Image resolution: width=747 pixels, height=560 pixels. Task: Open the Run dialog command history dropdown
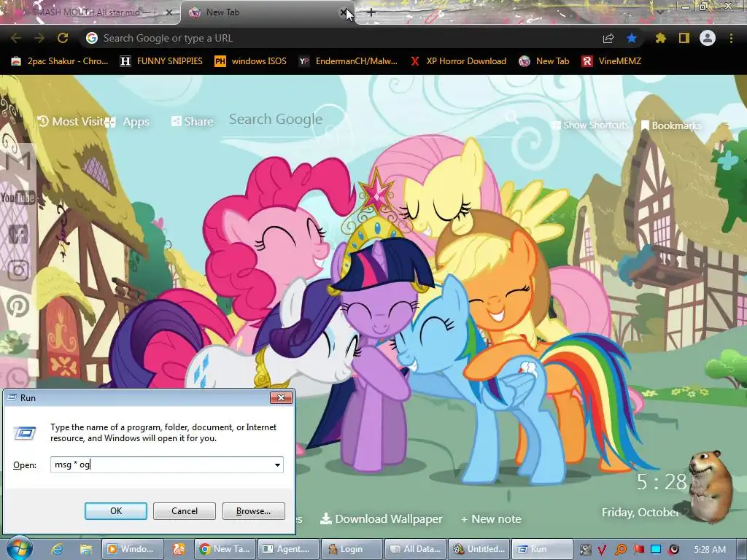277,464
